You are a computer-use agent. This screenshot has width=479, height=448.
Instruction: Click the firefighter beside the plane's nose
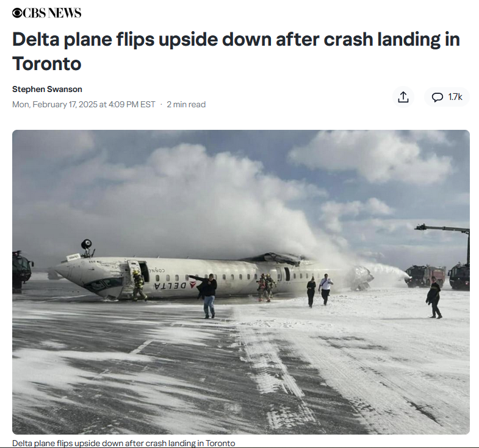139,286
